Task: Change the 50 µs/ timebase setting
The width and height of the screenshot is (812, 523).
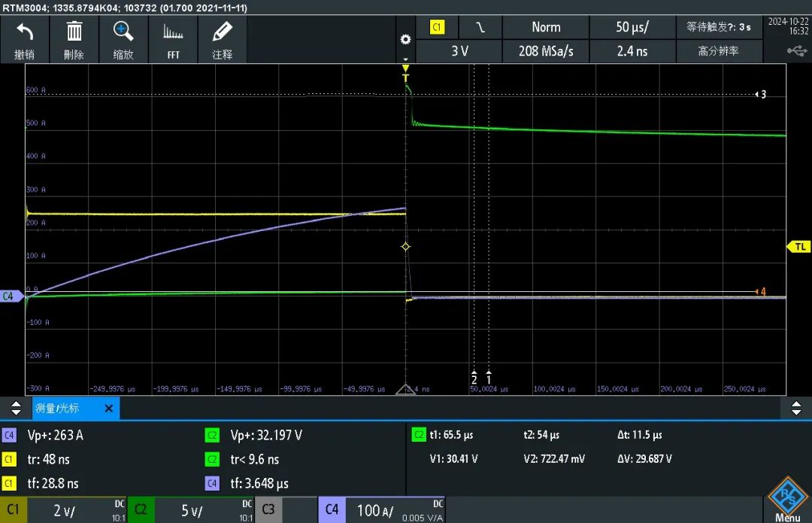Action: [632, 27]
